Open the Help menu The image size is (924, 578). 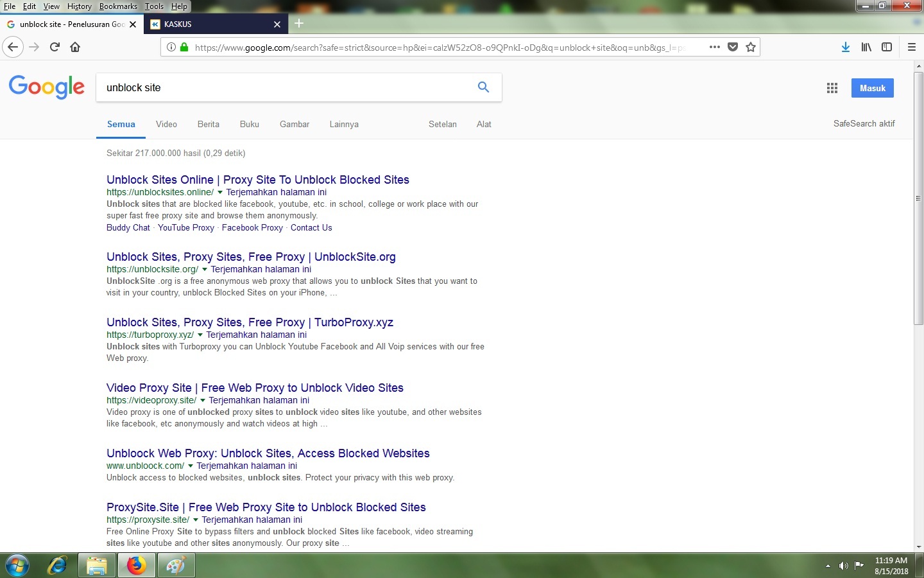179,6
